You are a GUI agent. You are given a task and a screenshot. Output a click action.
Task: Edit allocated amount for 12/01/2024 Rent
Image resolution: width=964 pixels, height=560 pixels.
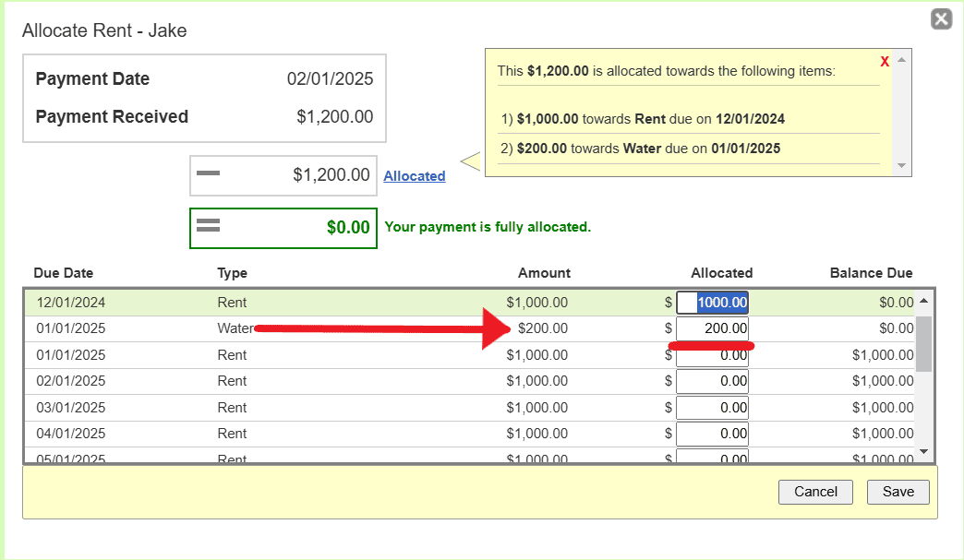[712, 303]
